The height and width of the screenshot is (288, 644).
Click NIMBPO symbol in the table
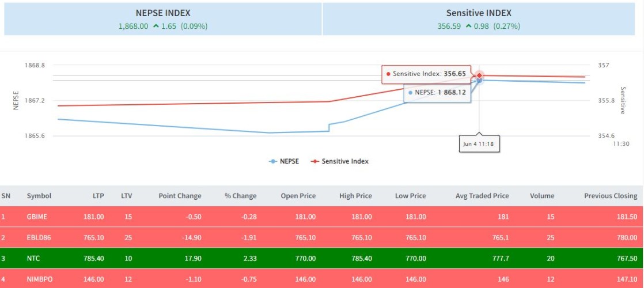click(x=40, y=278)
